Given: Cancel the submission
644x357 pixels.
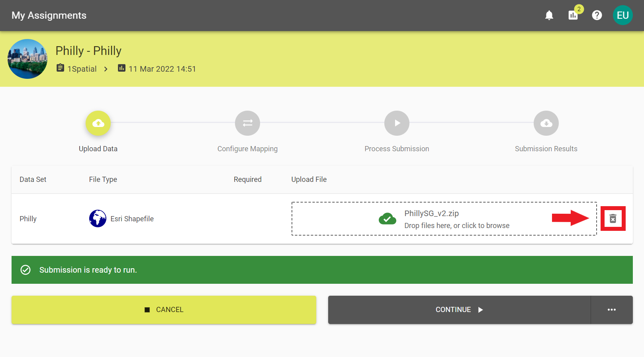Looking at the screenshot, I should 164,310.
